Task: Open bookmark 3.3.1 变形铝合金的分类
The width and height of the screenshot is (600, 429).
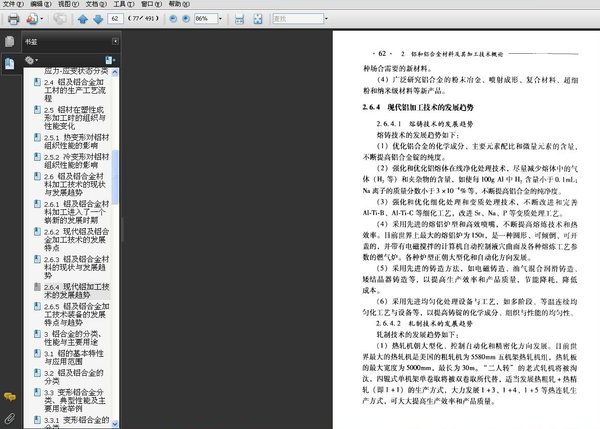Action: (x=77, y=422)
